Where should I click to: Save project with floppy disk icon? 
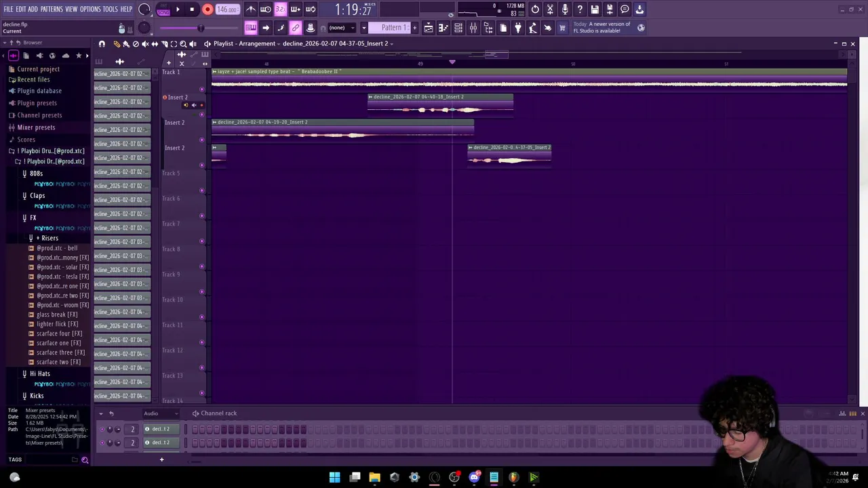[595, 9]
